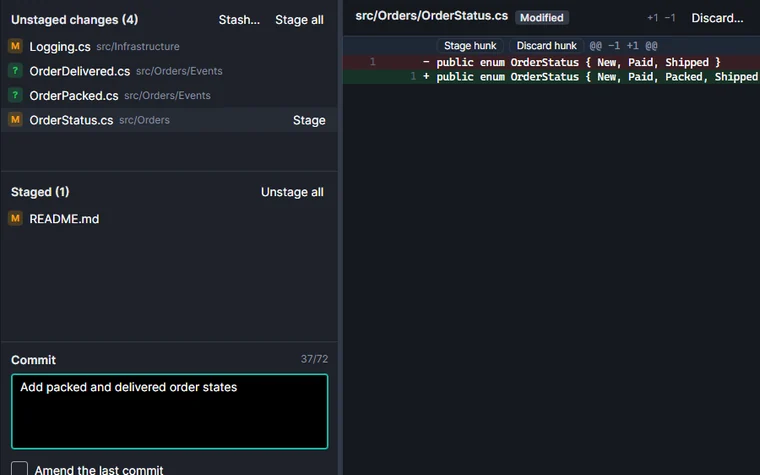Click the Commit section heading
Viewport: 760px width, 475px height.
(33, 360)
